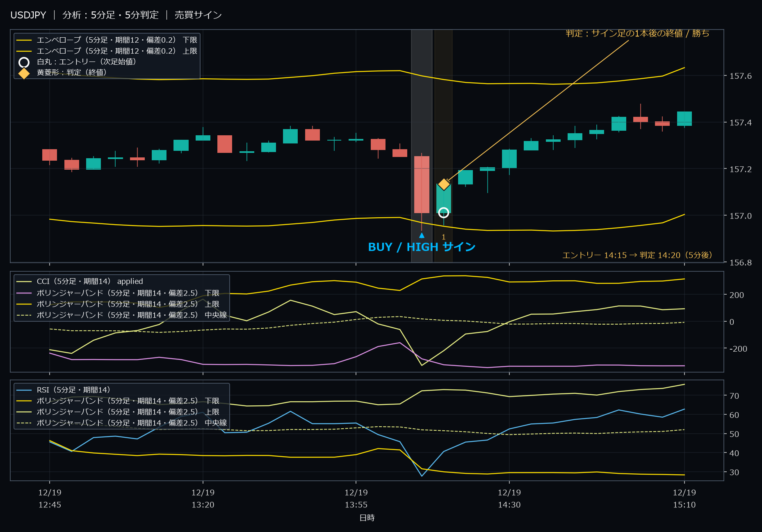This screenshot has height=532, width=762.
Task: Click the white circle icon in the price legend
Action: [x=24, y=62]
